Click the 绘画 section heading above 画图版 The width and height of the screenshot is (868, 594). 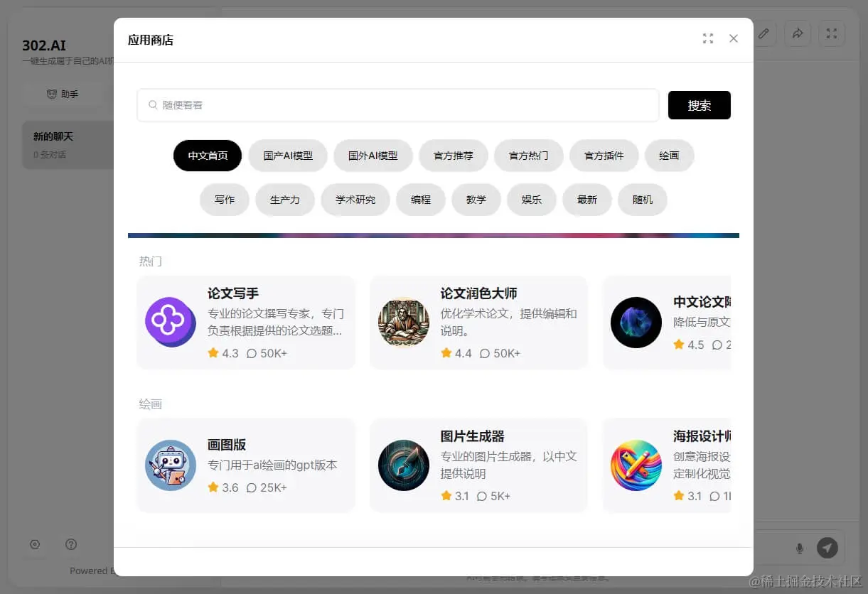(x=151, y=404)
